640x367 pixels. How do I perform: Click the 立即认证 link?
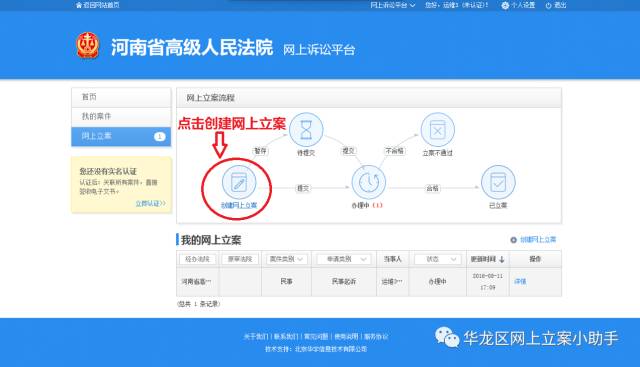[x=151, y=203]
